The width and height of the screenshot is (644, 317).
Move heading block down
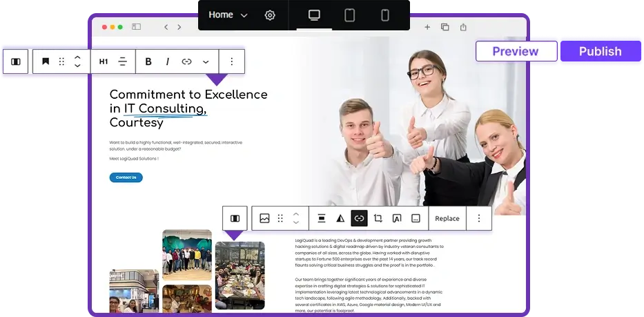point(77,66)
